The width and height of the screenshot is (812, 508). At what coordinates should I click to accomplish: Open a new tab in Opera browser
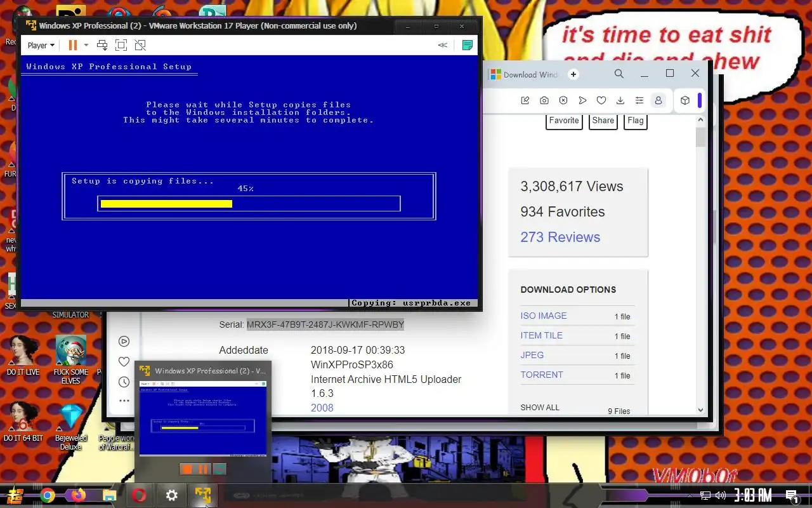pyautogui.click(x=573, y=74)
